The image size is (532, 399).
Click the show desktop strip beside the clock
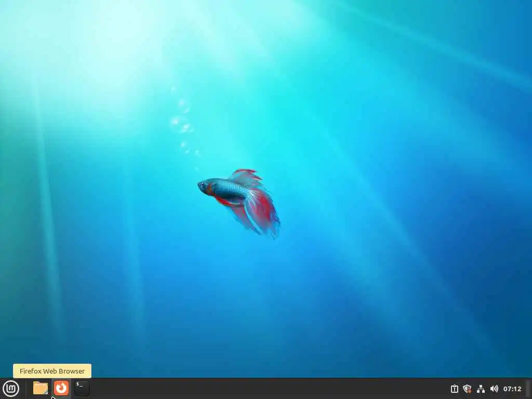point(528,389)
